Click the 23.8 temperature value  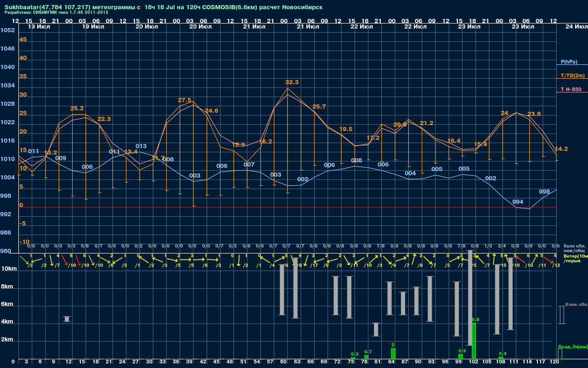(x=534, y=114)
